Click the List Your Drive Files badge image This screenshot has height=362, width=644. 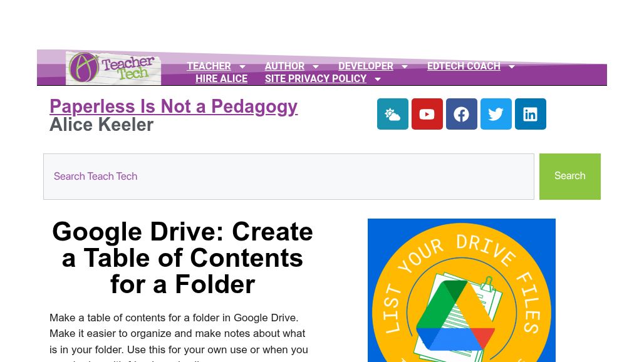point(462,290)
